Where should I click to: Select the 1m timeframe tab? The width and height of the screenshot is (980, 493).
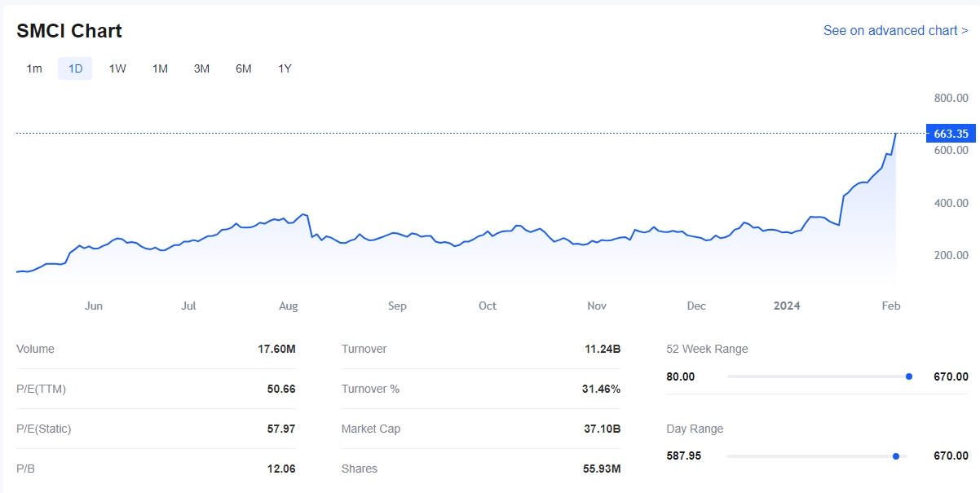pyautogui.click(x=34, y=68)
